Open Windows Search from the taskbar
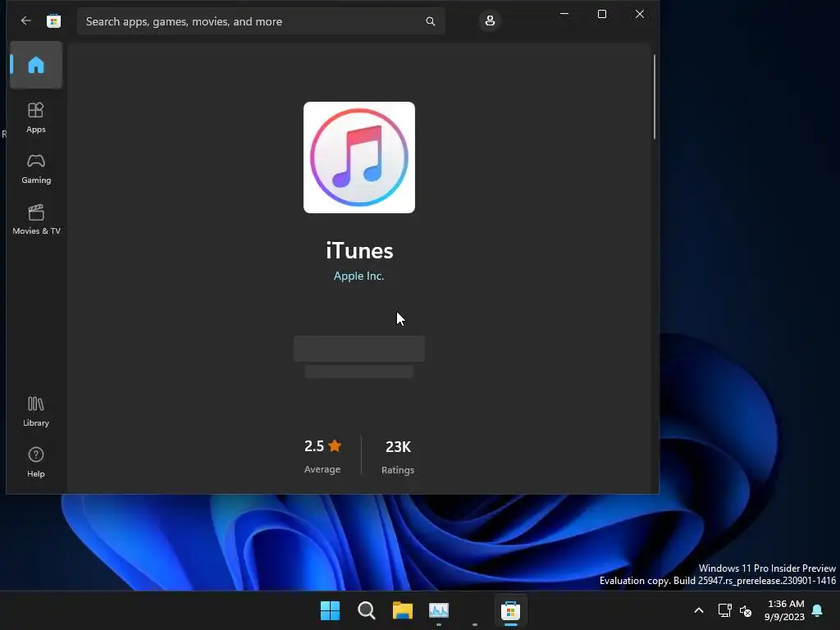840x630 pixels. (367, 610)
